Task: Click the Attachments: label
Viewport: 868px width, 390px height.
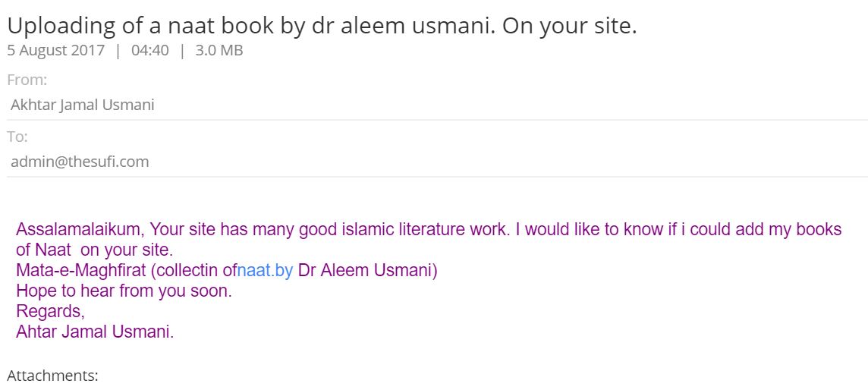Action: coord(52,376)
